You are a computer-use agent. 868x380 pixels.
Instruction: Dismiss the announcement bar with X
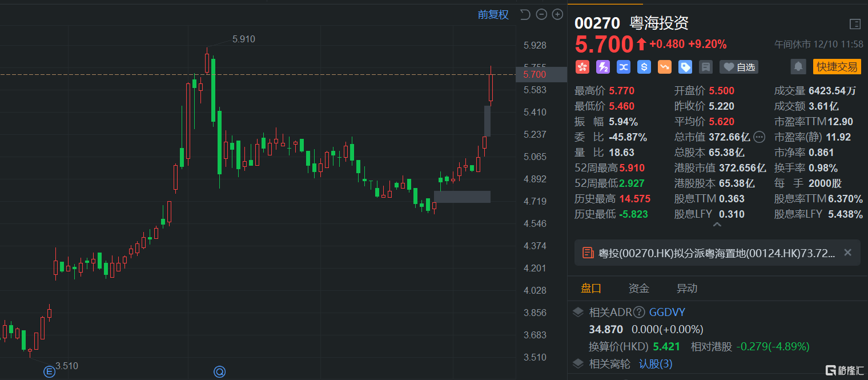pos(847,252)
